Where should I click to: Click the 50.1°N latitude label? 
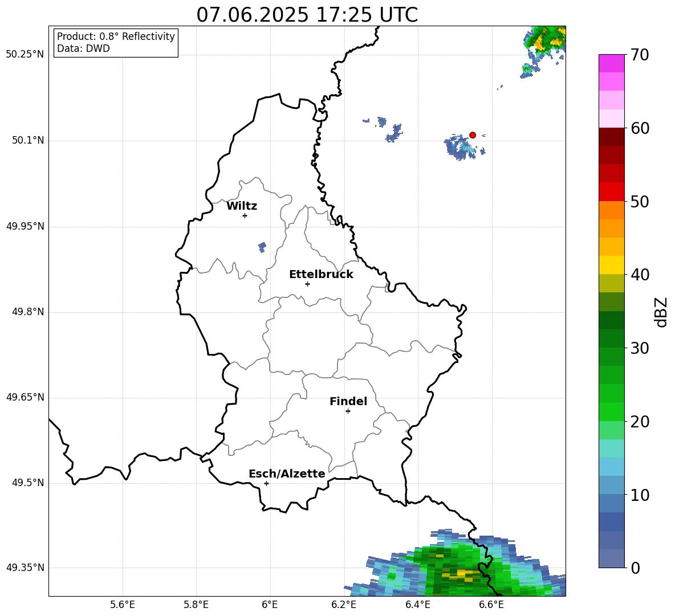pyautogui.click(x=28, y=141)
